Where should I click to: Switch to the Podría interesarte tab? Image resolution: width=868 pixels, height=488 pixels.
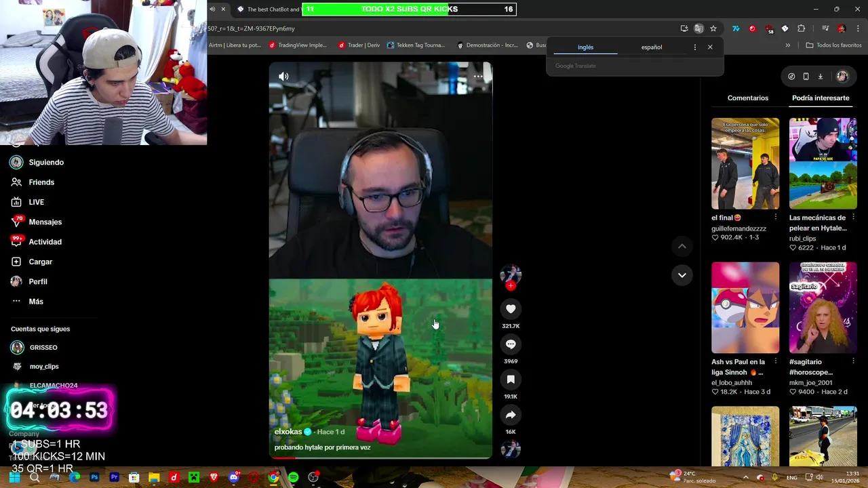(x=821, y=98)
